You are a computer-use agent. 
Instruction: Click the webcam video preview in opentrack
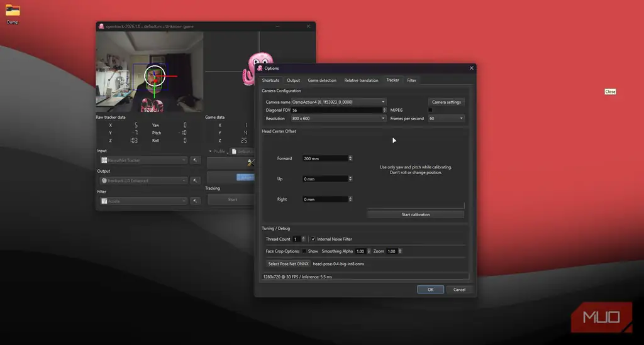pyautogui.click(x=150, y=72)
